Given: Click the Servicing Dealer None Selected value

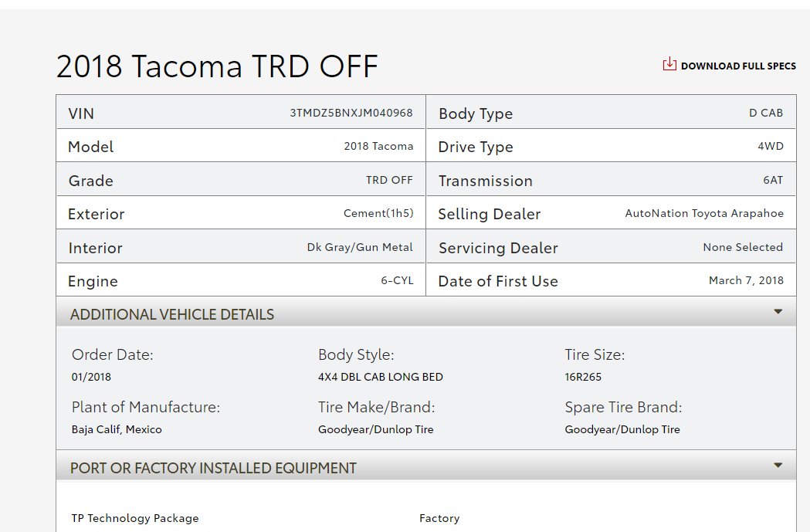Looking at the screenshot, I should 742,247.
